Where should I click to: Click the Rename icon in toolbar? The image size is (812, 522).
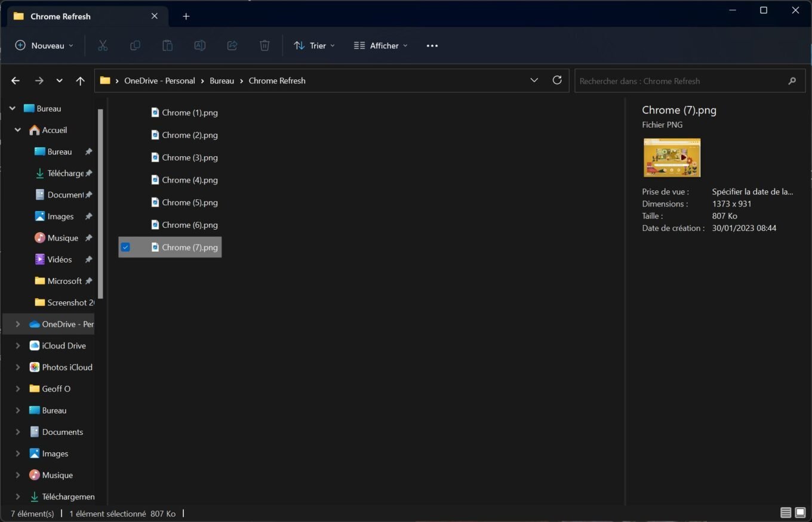pos(200,45)
